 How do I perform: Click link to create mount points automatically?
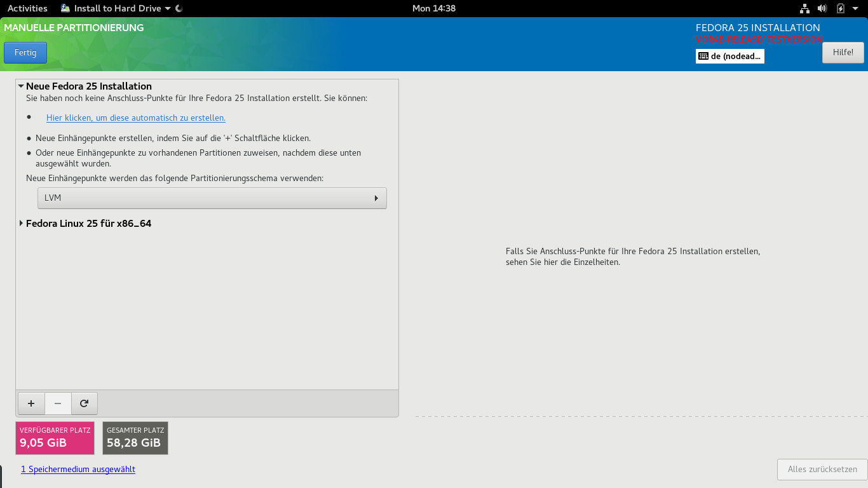tap(136, 118)
